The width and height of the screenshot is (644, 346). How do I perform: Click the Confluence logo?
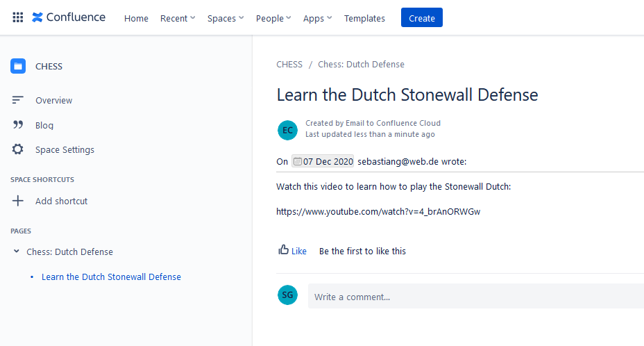[69, 17]
